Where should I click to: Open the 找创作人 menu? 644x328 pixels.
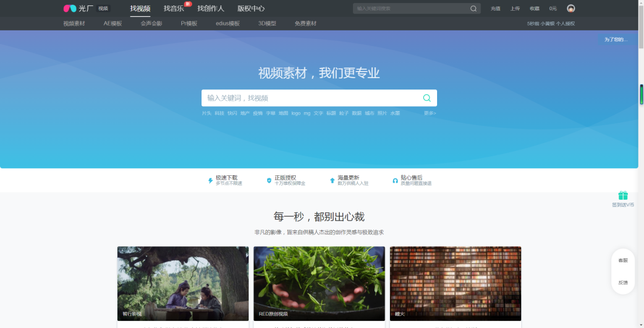click(210, 8)
